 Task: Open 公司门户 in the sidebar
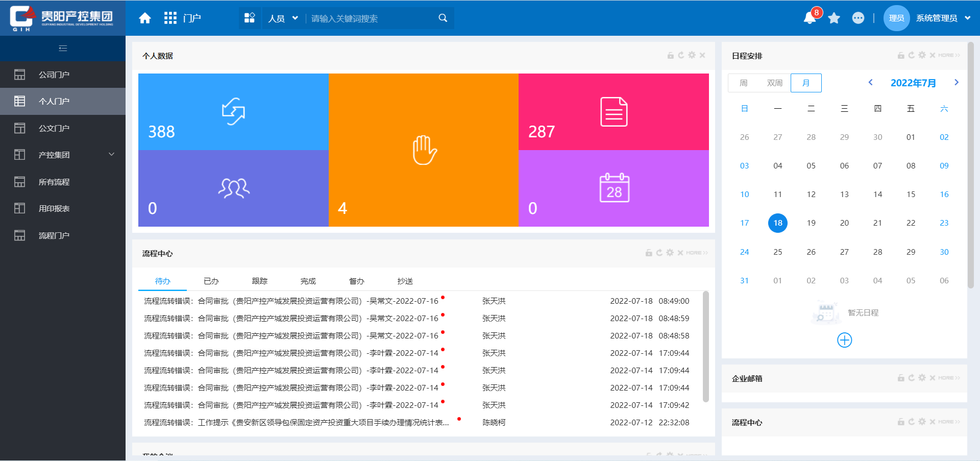click(63, 75)
